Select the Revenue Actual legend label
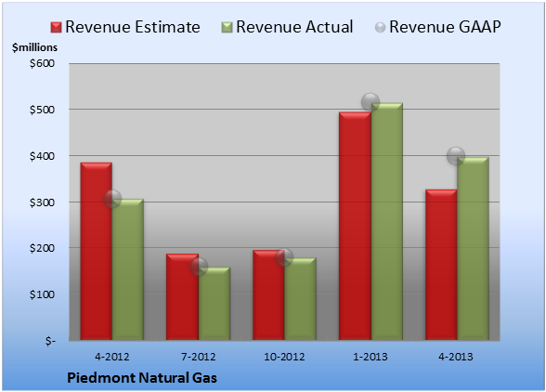546x392 pixels. tap(294, 27)
